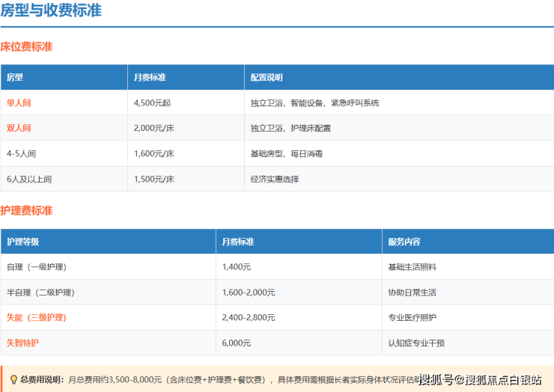Open the 失智特护 care level link
Screen dimensions: 554x392
click(x=23, y=343)
